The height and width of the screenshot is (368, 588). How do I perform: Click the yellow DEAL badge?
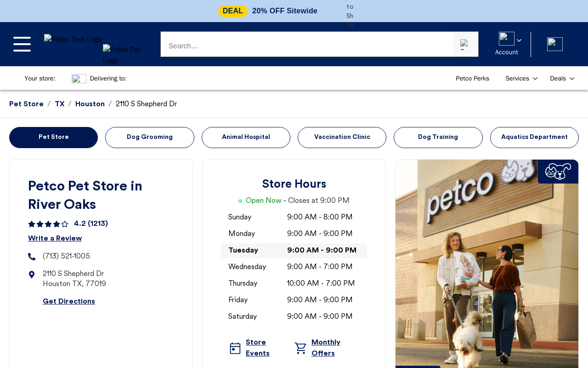(x=233, y=11)
